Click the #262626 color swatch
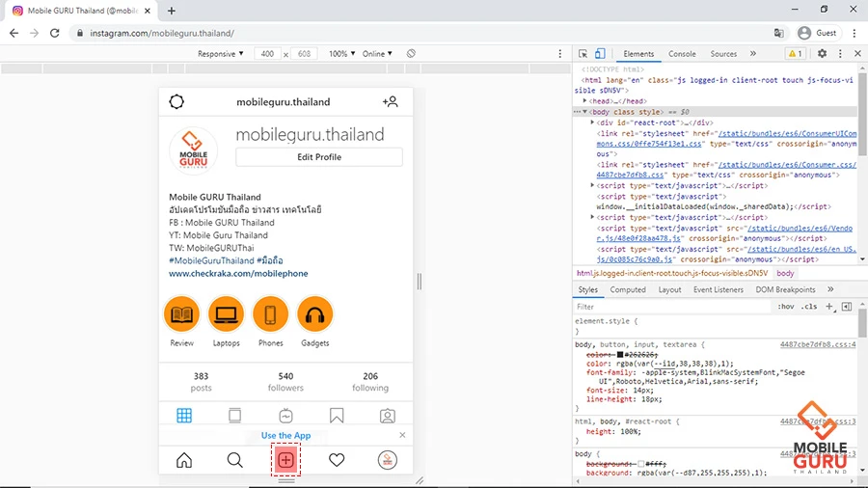 pos(621,354)
